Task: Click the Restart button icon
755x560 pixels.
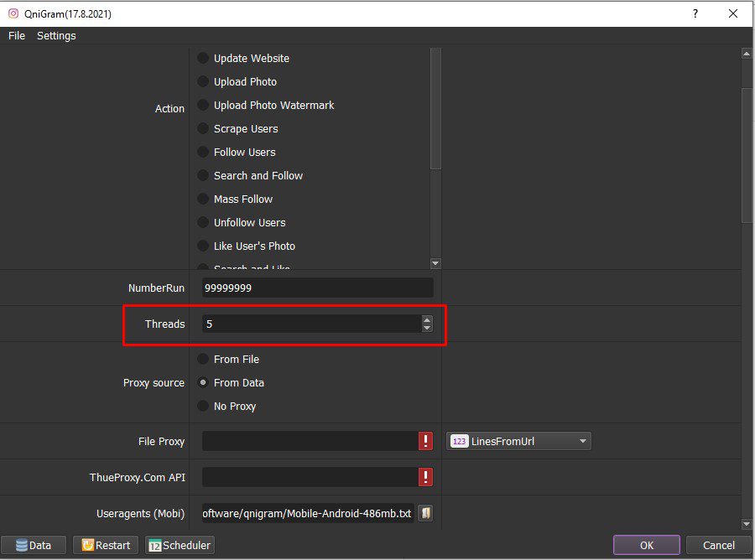Action: [87, 545]
